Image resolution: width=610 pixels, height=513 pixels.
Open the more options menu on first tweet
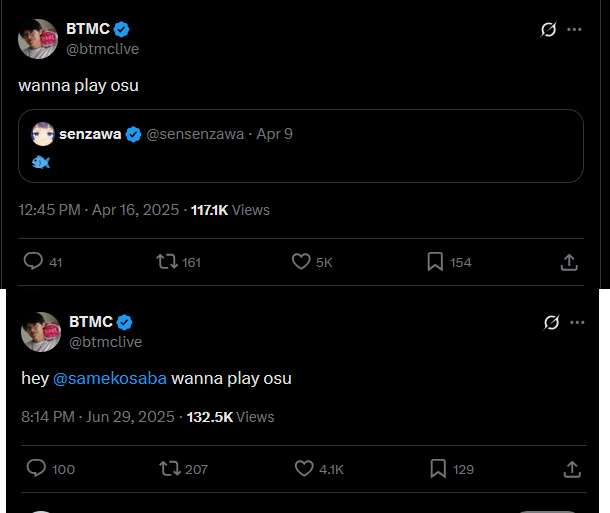click(x=574, y=29)
